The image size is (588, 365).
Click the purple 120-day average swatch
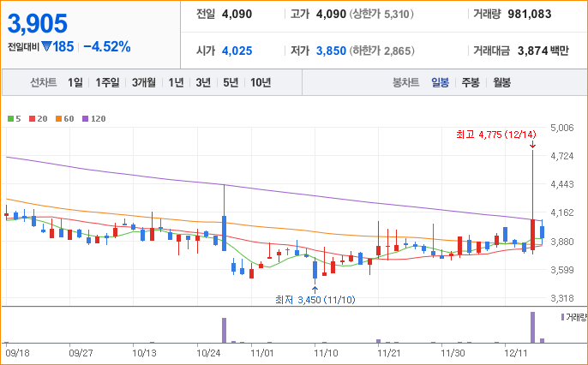click(85, 119)
